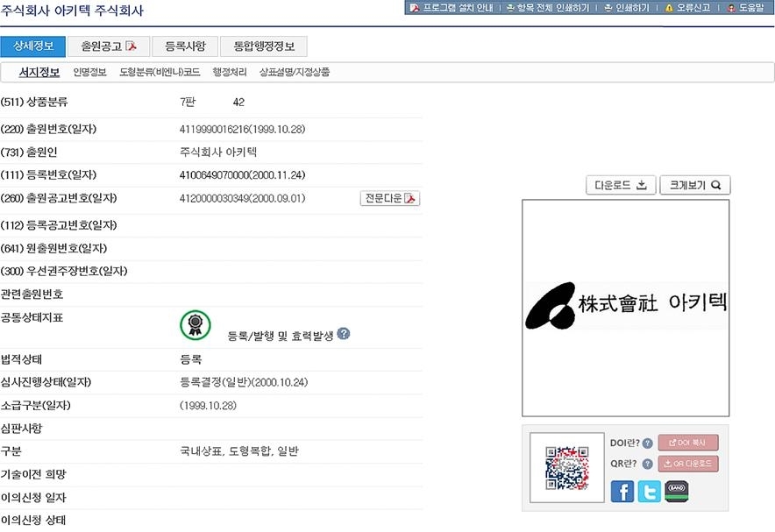Enlarge the trademark with 크게보기
The width and height of the screenshot is (775, 532).
tap(695, 185)
